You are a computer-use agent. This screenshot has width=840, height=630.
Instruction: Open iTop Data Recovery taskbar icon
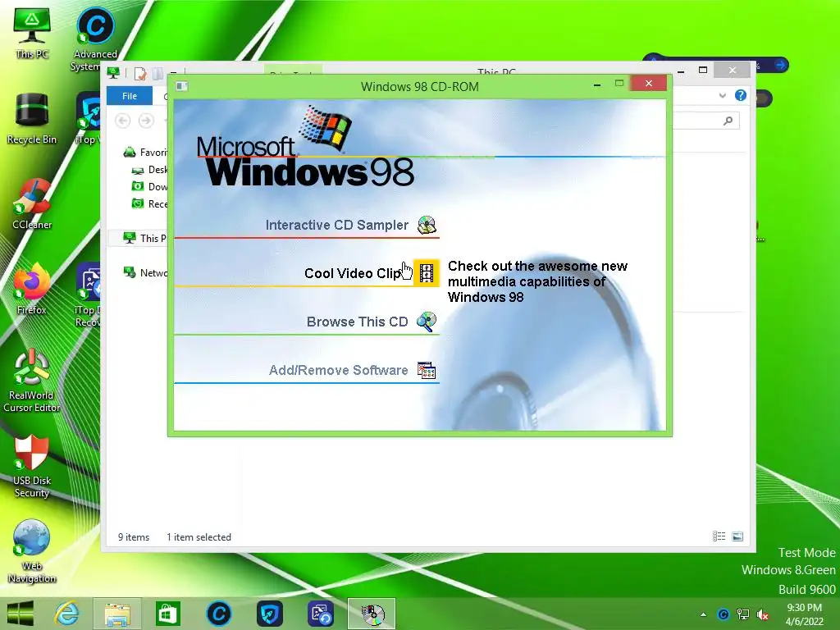pos(321,614)
